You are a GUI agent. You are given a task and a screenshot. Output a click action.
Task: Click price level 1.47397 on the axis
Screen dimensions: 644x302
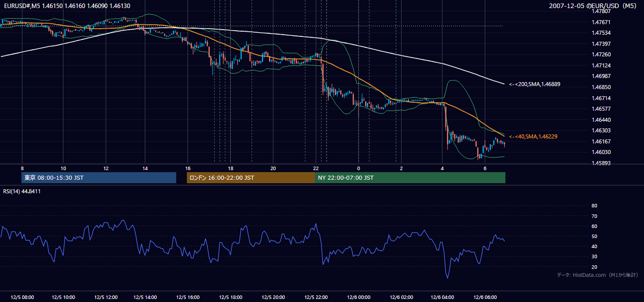(x=601, y=44)
